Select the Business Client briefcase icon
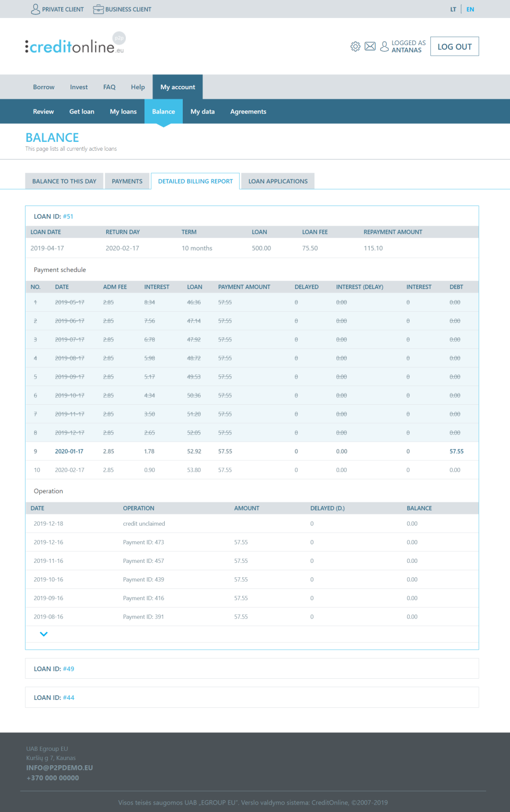The width and height of the screenshot is (510, 812). coord(98,9)
